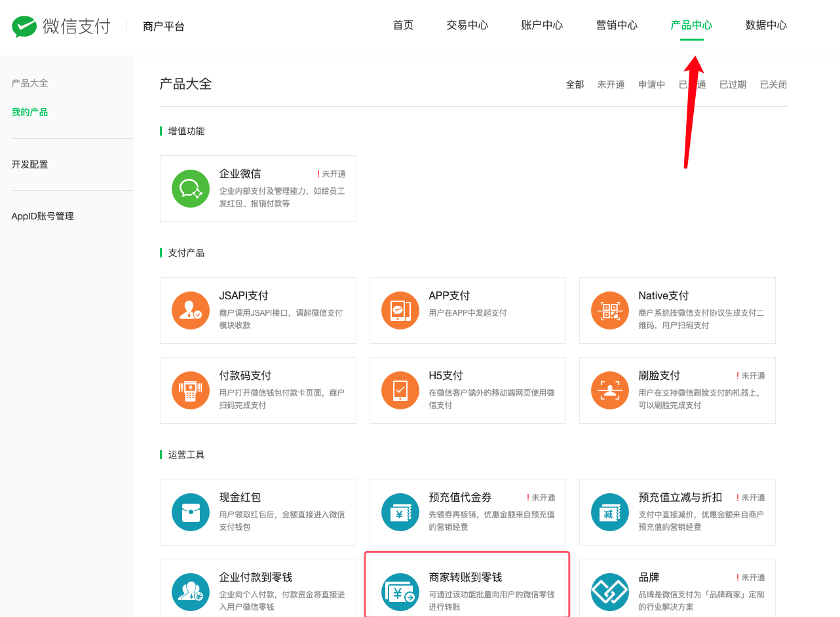Image resolution: width=840 pixels, height=617 pixels.
Task: Switch to the 交易中心 tab
Action: coord(467,26)
